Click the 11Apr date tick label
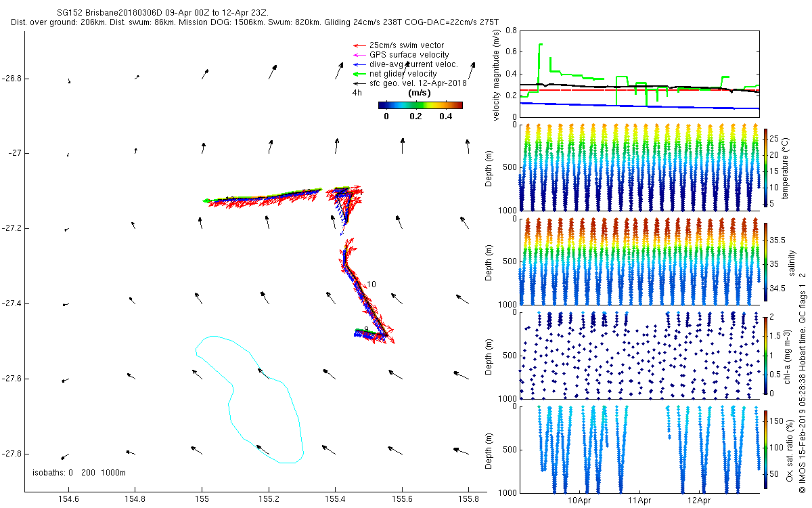The width and height of the screenshot is (812, 508). pyautogui.click(x=639, y=501)
